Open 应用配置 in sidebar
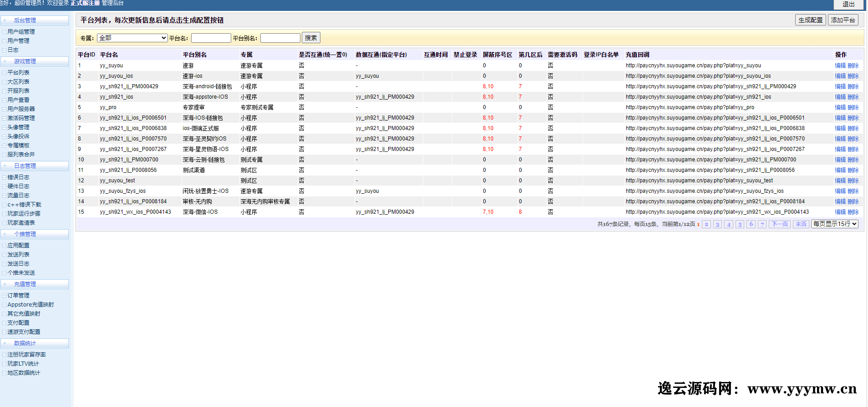 tap(18, 246)
